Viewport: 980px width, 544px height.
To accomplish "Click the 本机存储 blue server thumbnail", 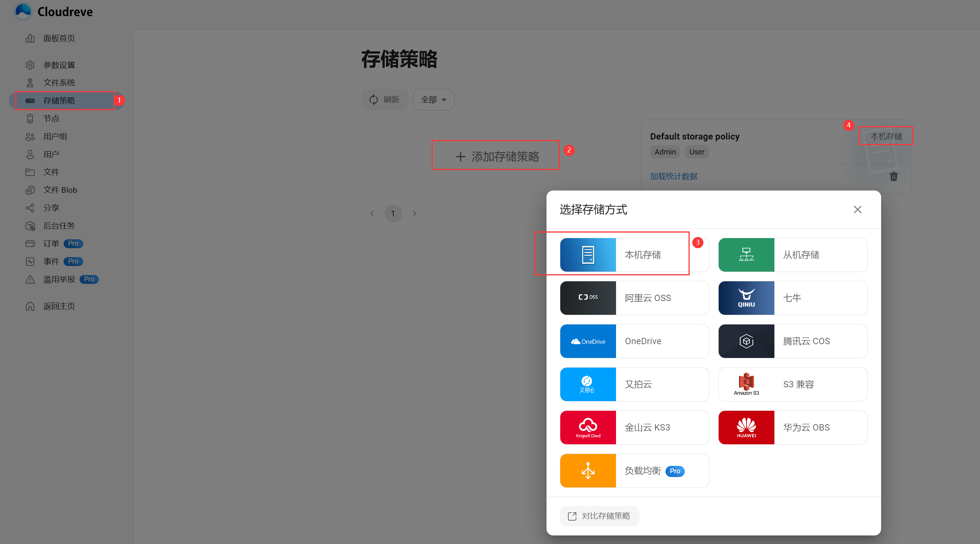I will [588, 255].
